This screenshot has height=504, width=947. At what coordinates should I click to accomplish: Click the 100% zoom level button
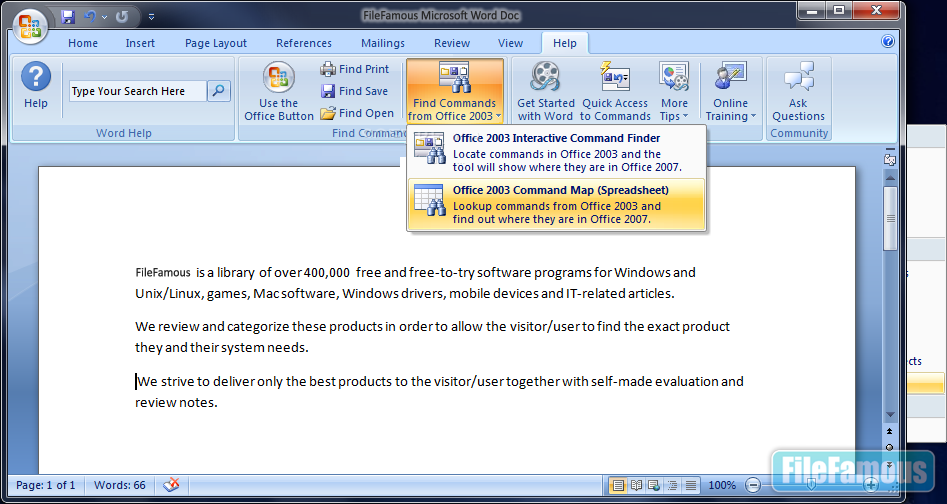coord(722,485)
